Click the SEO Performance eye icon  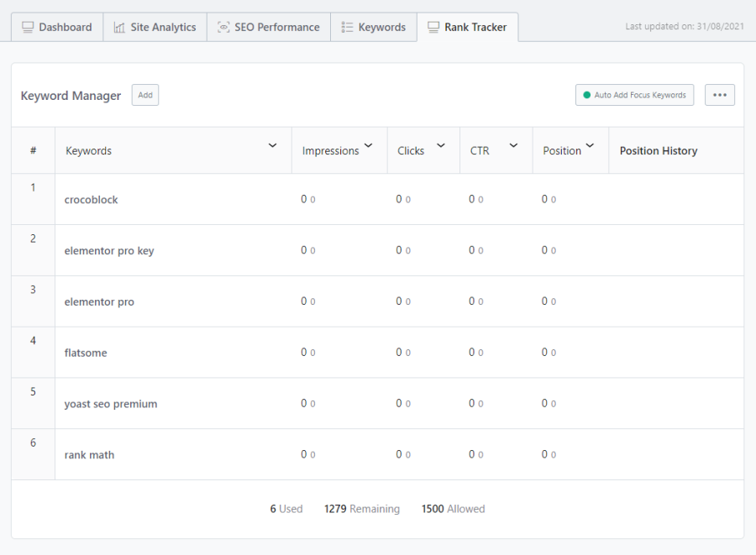tap(223, 27)
